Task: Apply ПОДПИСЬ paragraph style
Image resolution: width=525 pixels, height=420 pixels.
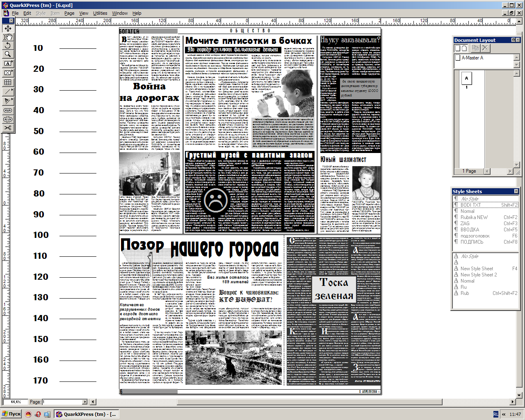Action: (x=486, y=242)
